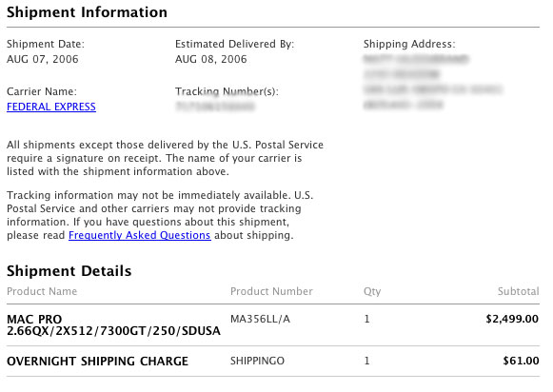The height and width of the screenshot is (392, 553).
Task: Click the Subtotal column header
Action: click(518, 291)
